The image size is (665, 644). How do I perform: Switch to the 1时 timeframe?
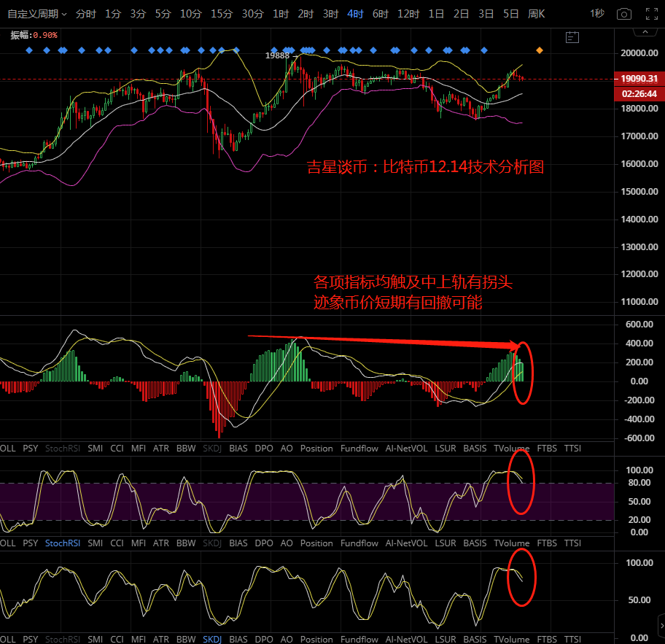280,14
